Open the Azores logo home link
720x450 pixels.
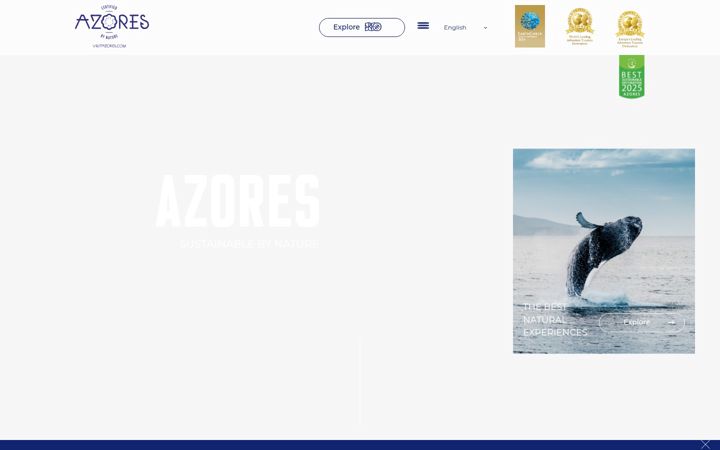[x=112, y=26]
